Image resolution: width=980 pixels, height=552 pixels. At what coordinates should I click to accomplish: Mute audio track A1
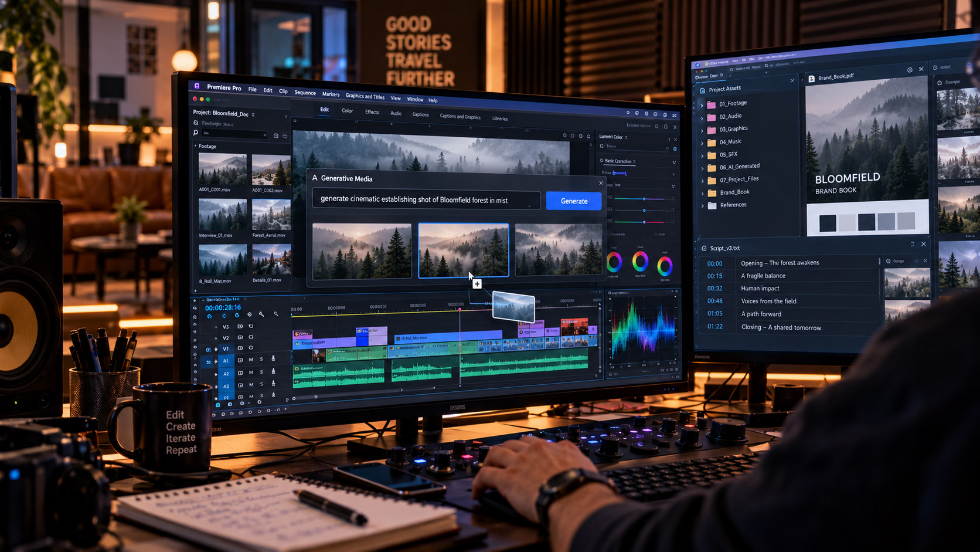tap(251, 360)
